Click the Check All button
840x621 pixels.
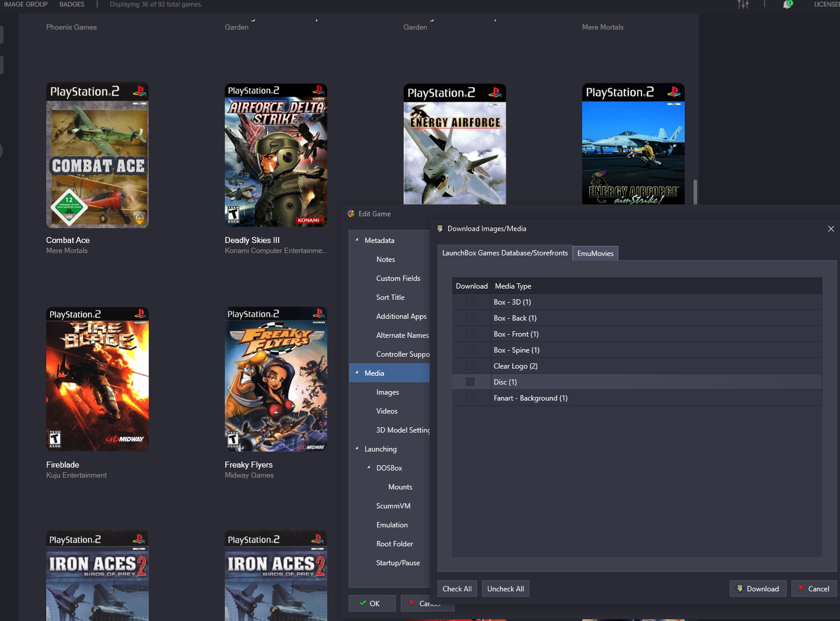tap(457, 588)
